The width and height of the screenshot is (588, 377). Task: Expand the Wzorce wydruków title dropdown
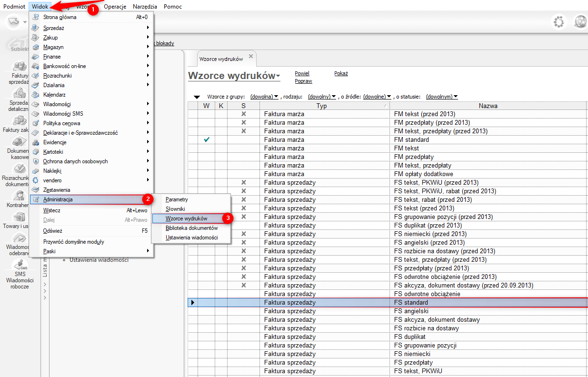(x=278, y=76)
